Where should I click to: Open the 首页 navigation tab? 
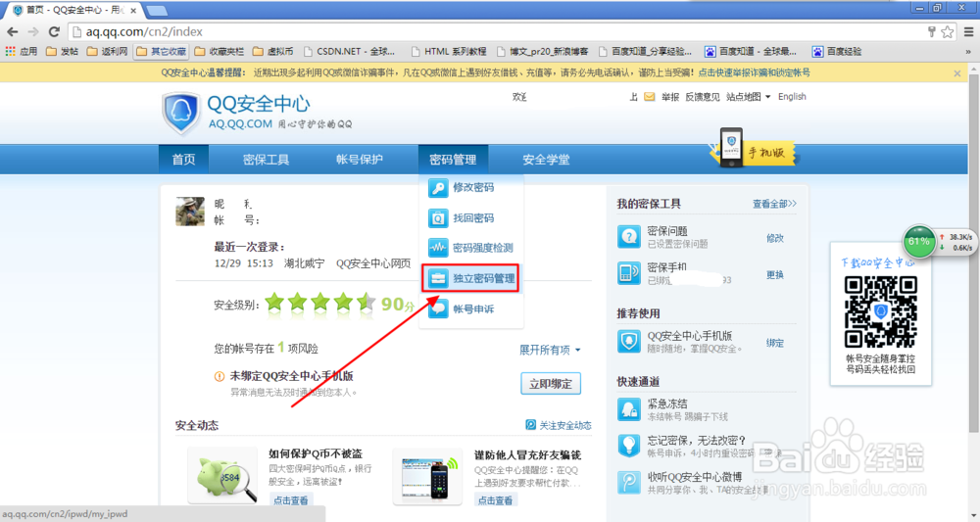[184, 160]
